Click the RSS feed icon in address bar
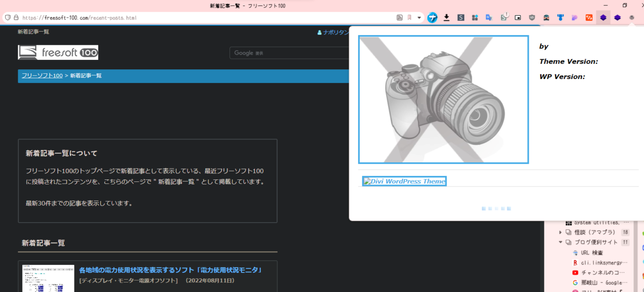The image size is (644, 292). [x=399, y=18]
